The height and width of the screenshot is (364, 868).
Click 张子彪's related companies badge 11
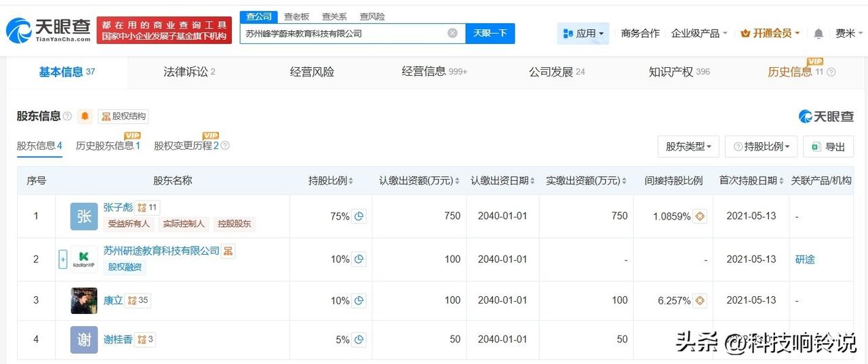147,208
